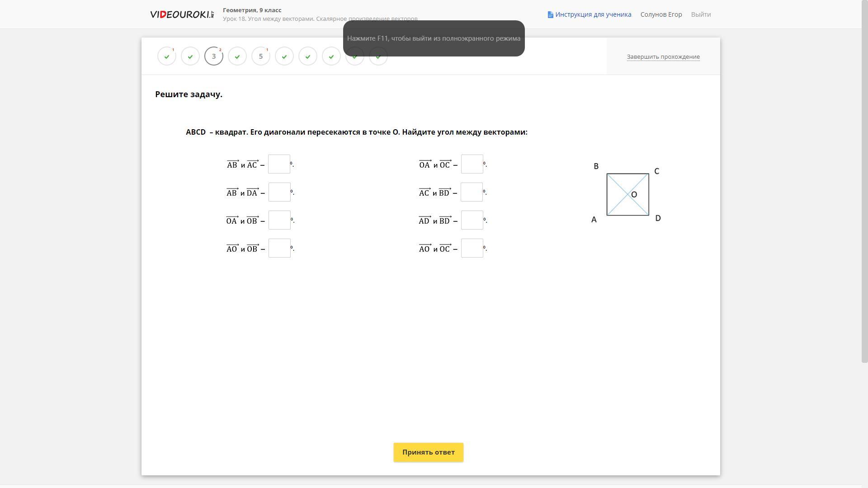Image resolution: width=868 pixels, height=488 pixels.
Task: Click the problem statement about ABCD квадрат
Action: (x=357, y=132)
